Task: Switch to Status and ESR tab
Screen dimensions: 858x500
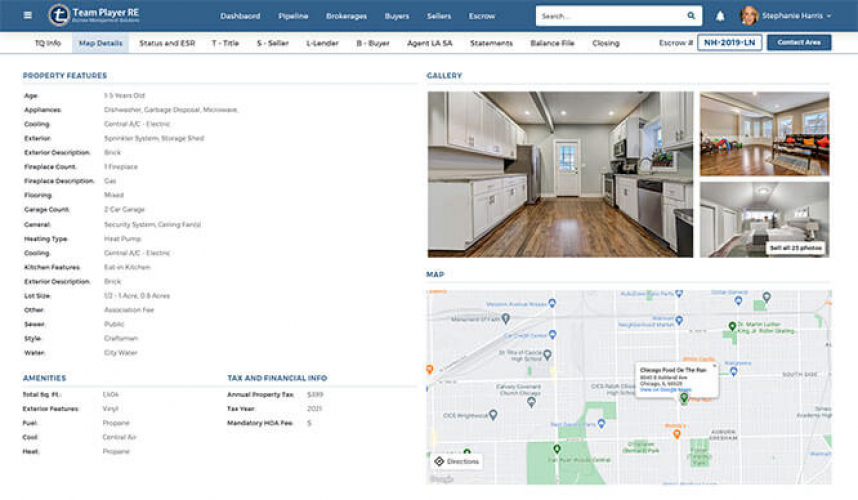Action: coord(167,43)
